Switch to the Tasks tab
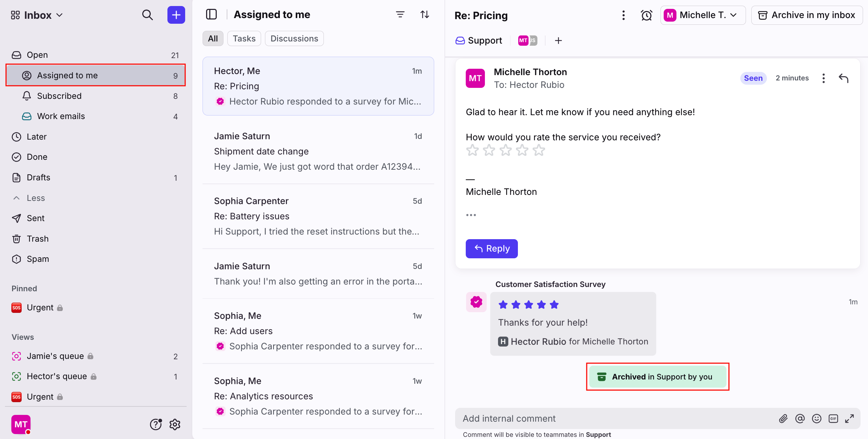The height and width of the screenshot is (439, 868). 244,39
